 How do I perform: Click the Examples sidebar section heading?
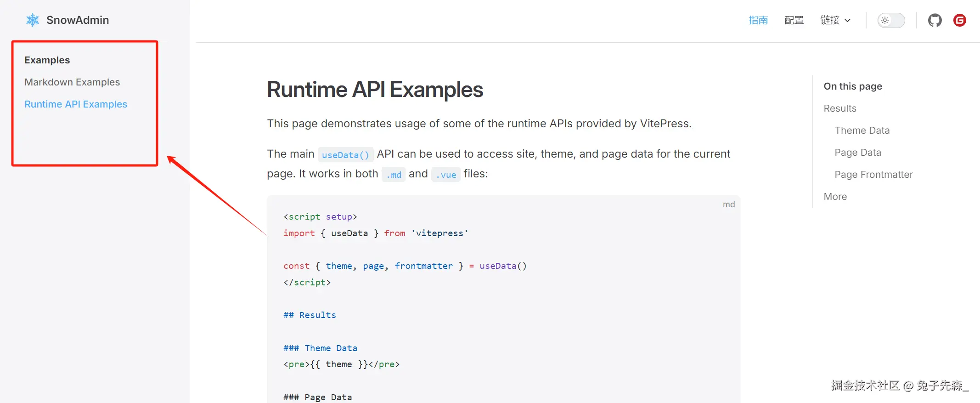47,60
